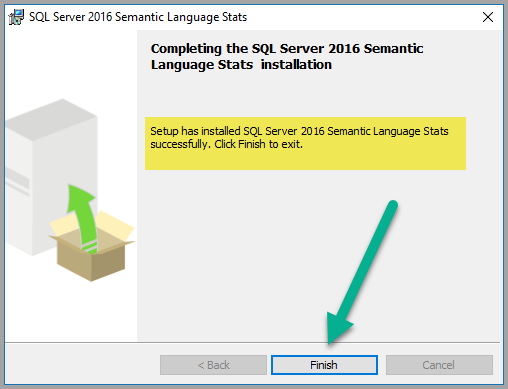Click the grayed-out Back button

pyautogui.click(x=213, y=365)
